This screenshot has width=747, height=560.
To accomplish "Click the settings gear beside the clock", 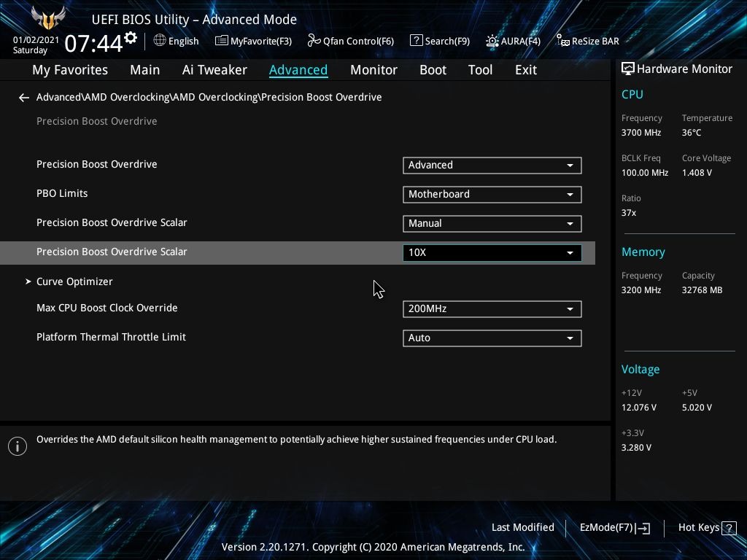I will click(x=131, y=38).
